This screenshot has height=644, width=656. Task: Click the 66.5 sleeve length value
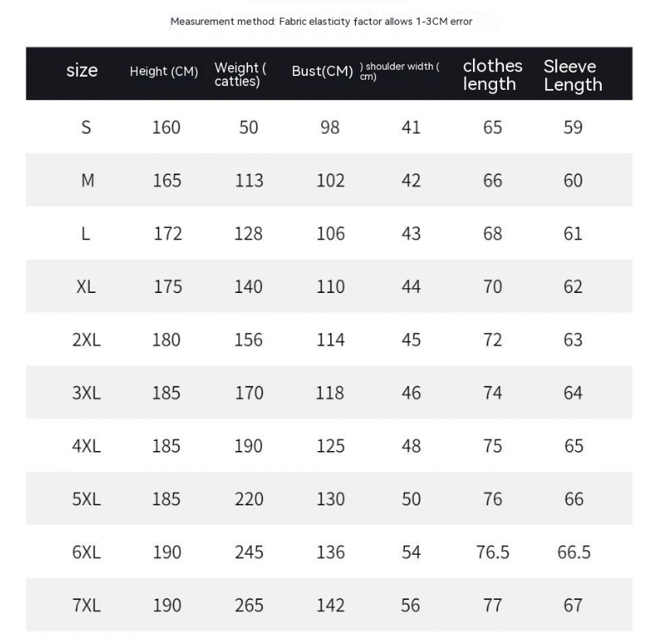point(574,552)
